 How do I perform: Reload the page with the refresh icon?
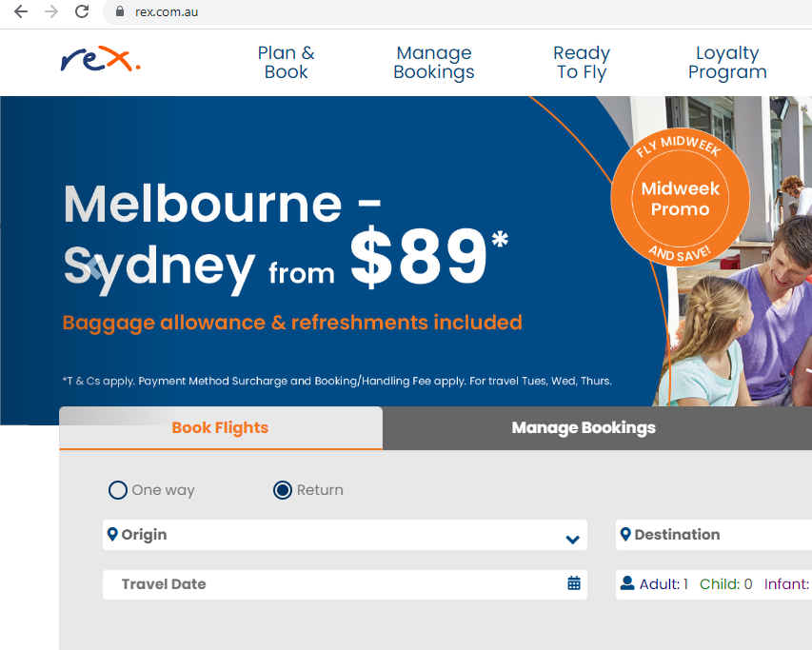pos(82,11)
